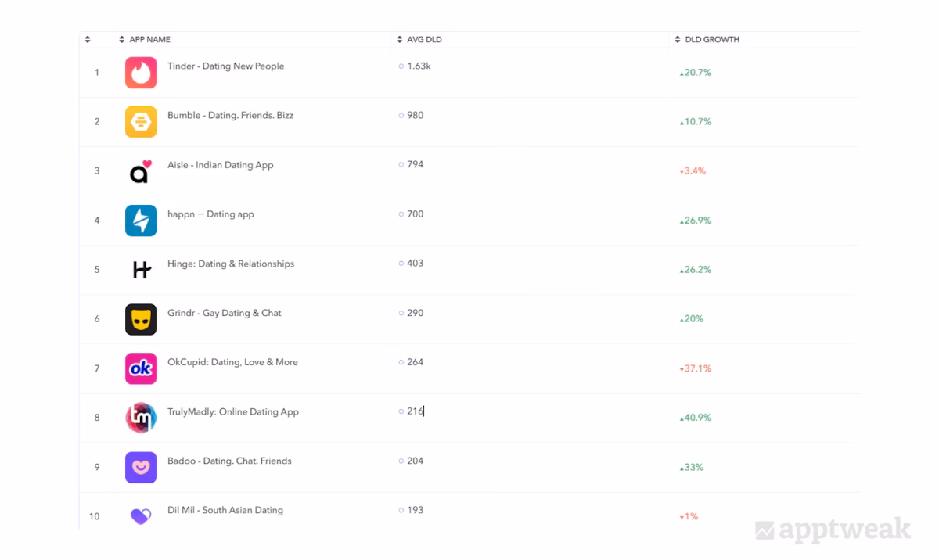Open Hinge: Dating & Relationships entry
The image size is (939, 560).
231,264
